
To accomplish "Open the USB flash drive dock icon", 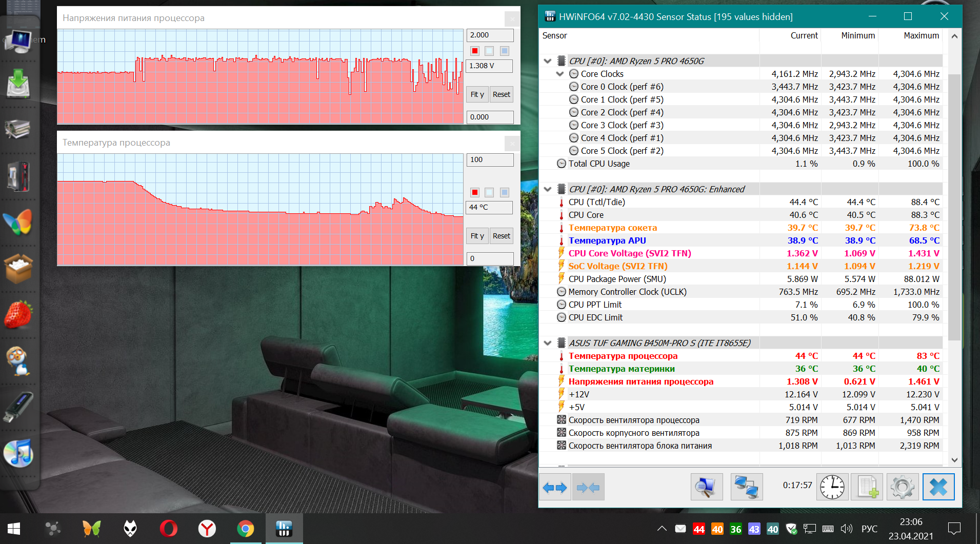I will (18, 407).
